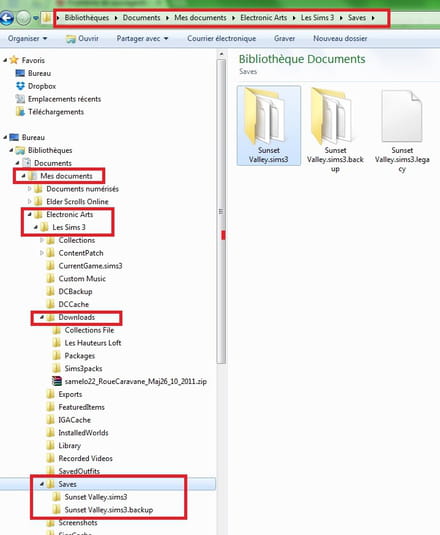Collapse the Favoris section
440x535 pixels.
pos(5,60)
